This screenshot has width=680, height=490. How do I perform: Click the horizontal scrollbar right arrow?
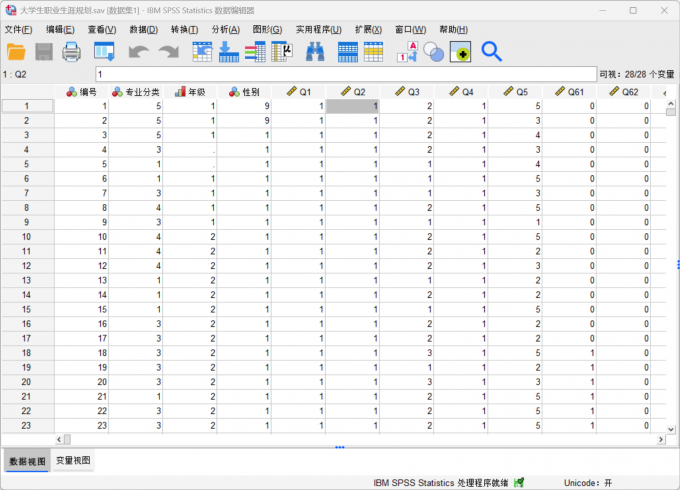[x=660, y=439]
